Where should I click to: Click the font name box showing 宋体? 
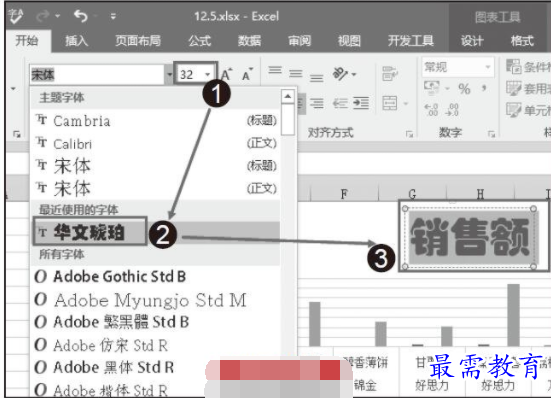pos(97,74)
